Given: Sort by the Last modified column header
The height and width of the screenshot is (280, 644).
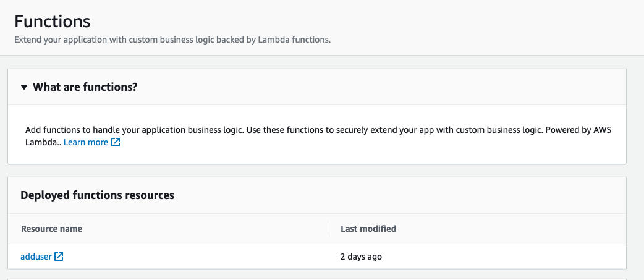Looking at the screenshot, I should click(368, 229).
